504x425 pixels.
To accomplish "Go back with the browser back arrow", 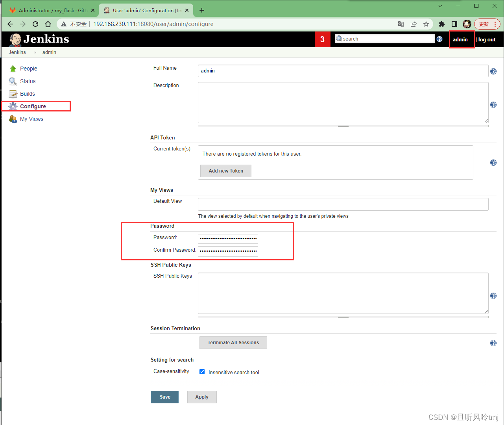I will [10, 24].
